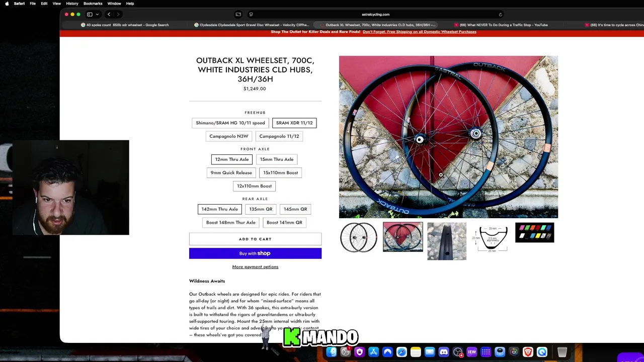Switch to Clydesdale Sport Gravel Disc Wheelset tab

coord(252,25)
